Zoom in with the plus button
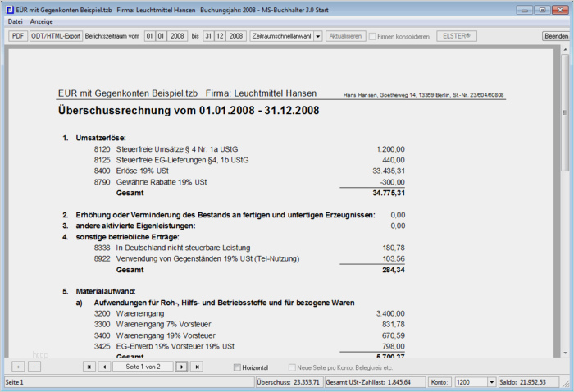 18,367
